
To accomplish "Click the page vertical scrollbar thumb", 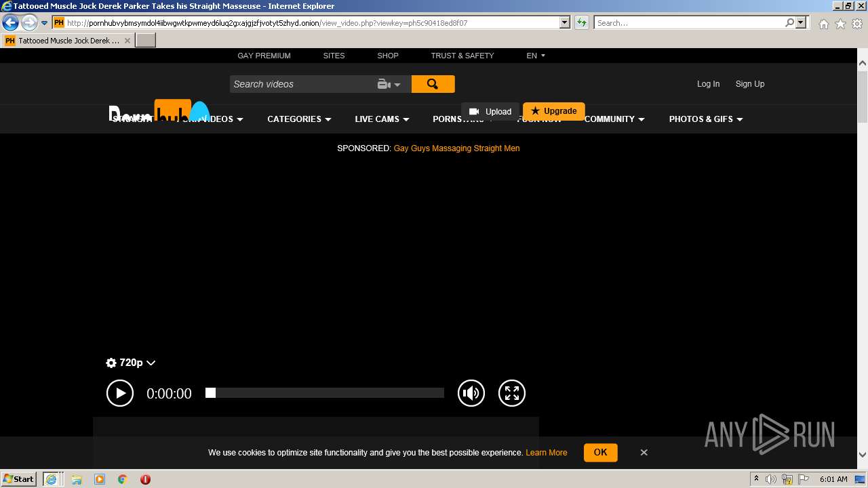I will [x=863, y=97].
